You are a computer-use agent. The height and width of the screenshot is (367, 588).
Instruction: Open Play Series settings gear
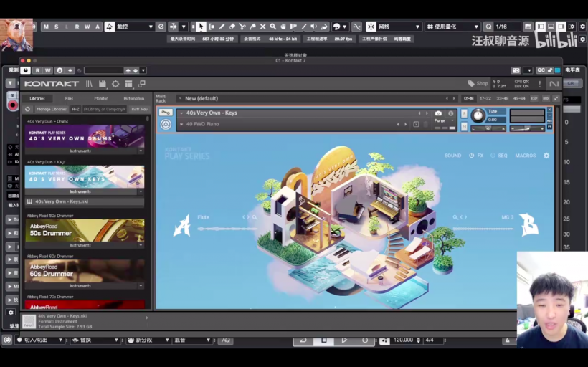click(x=546, y=156)
